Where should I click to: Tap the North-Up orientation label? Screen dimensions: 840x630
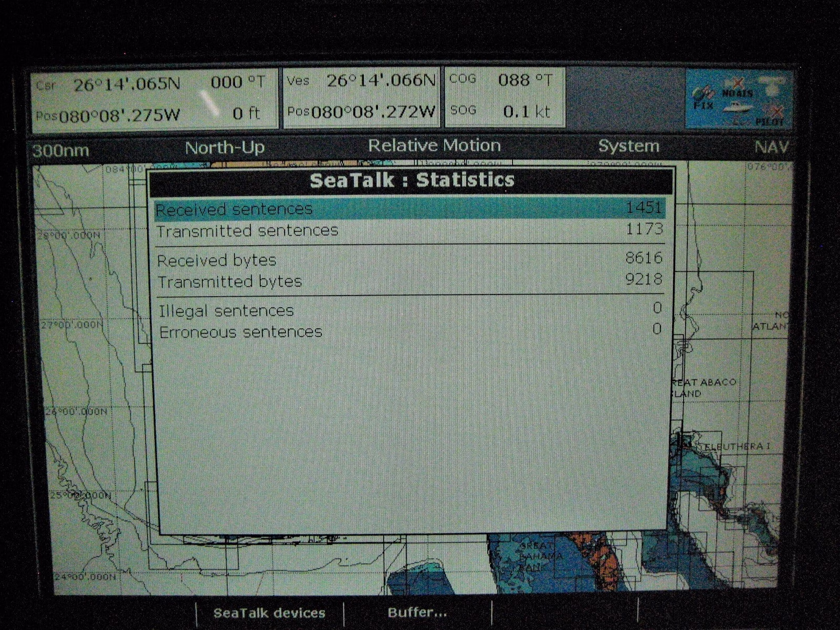225,148
